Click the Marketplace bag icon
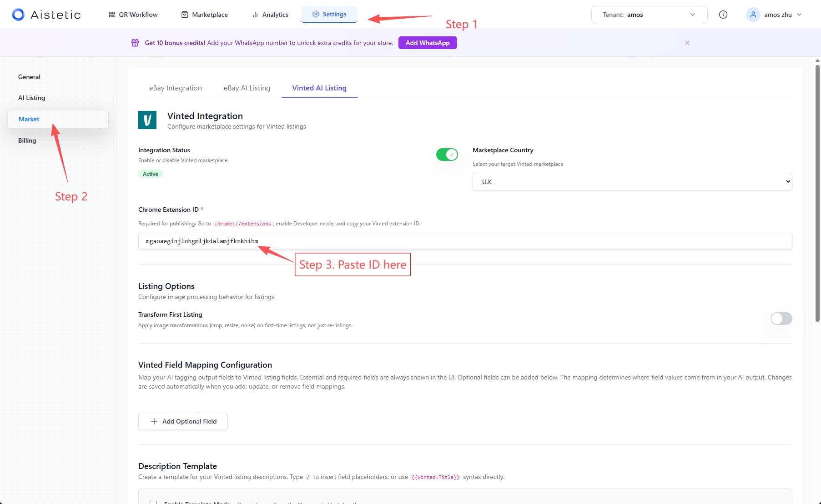The width and height of the screenshot is (821, 504). pyautogui.click(x=185, y=15)
